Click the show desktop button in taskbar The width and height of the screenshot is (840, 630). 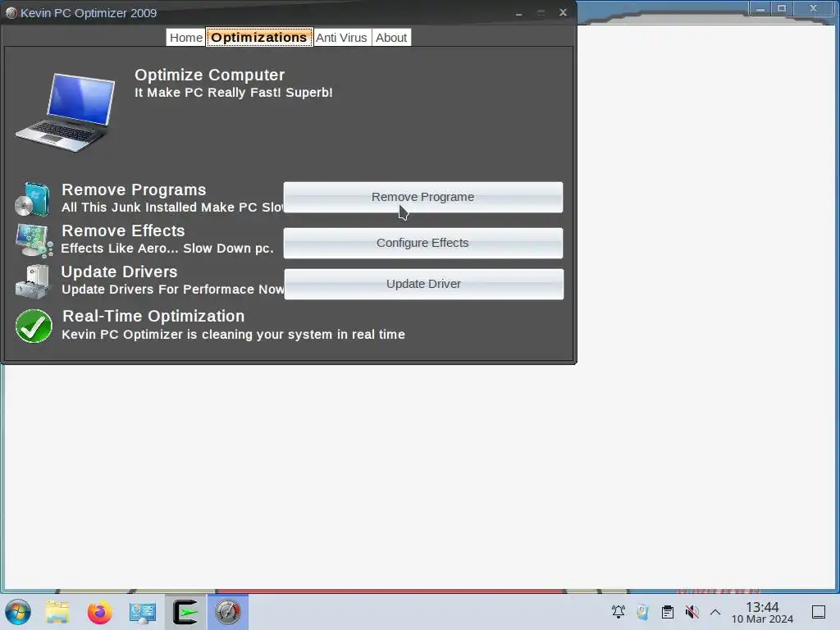(x=819, y=612)
